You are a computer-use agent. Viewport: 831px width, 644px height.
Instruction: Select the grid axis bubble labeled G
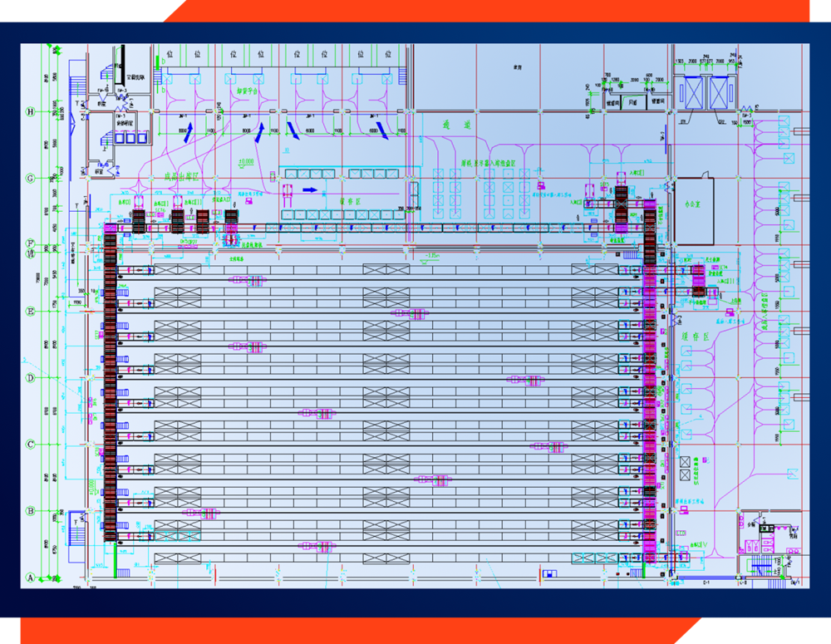[32, 178]
